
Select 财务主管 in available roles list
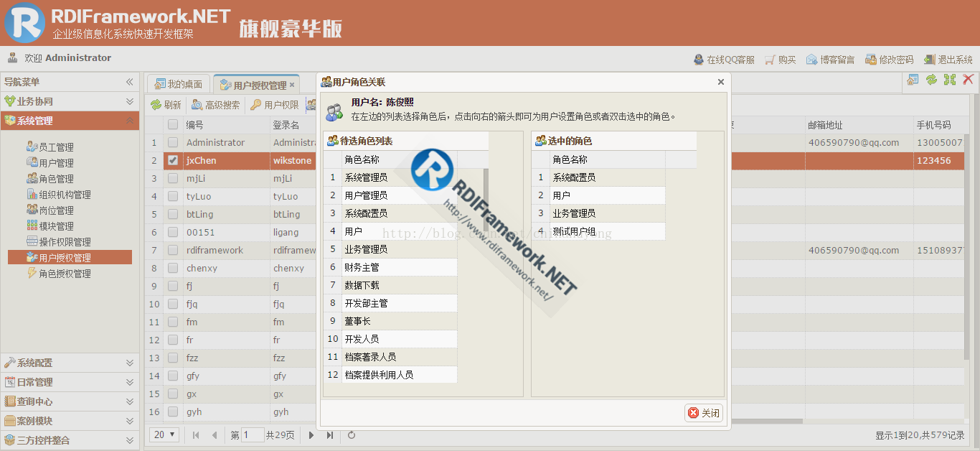(390, 267)
